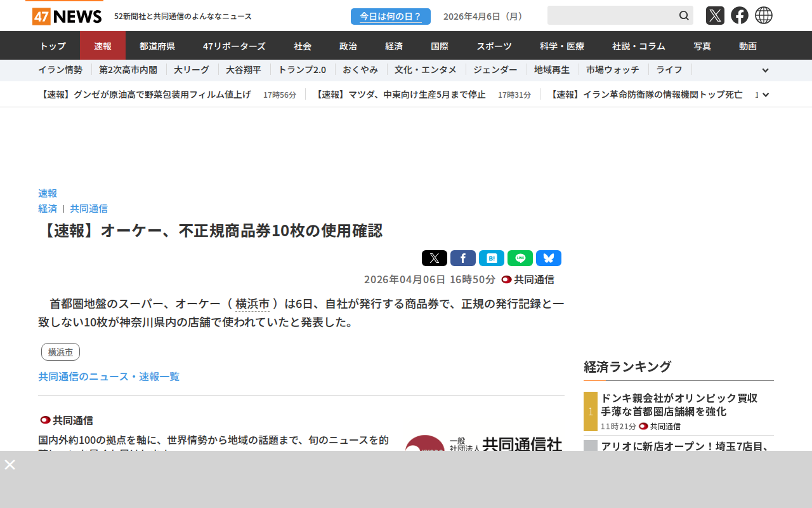This screenshot has height=508, width=812.
Task: Open the グンゼ film price headline
Action: click(x=145, y=95)
